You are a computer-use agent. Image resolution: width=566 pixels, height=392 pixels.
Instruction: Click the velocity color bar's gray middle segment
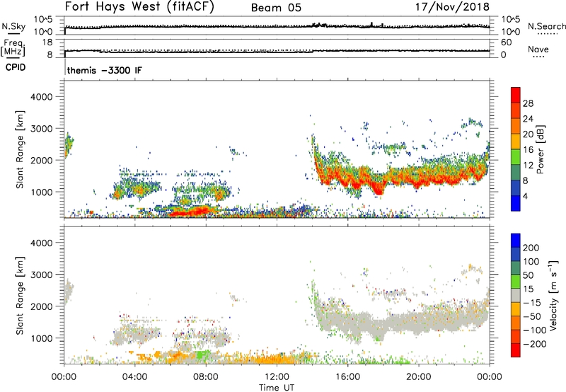(x=516, y=296)
